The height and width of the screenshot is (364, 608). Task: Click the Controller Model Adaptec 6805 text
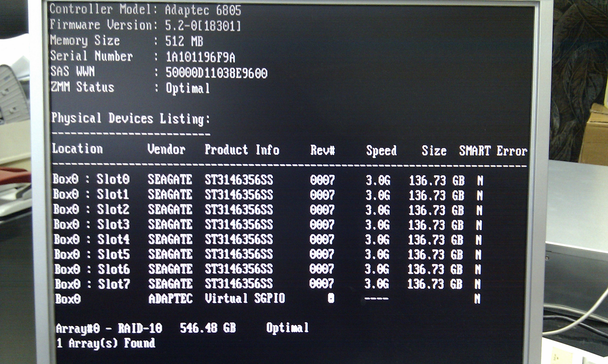(203, 10)
